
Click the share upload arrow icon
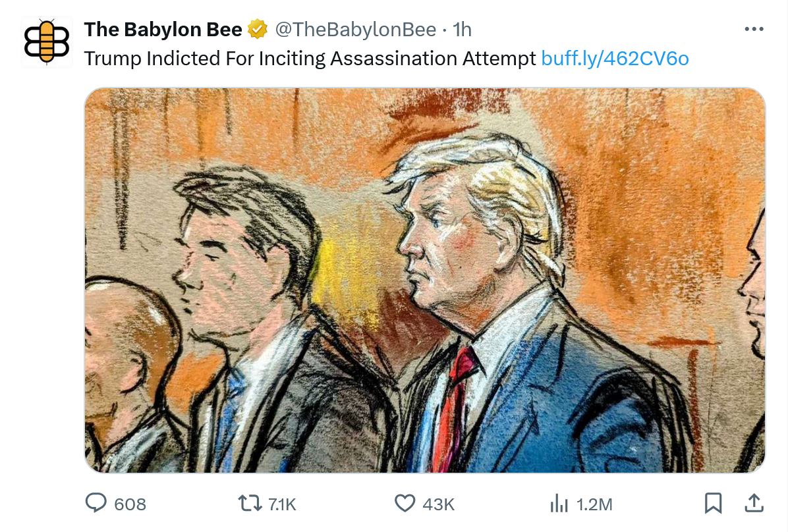(x=754, y=503)
